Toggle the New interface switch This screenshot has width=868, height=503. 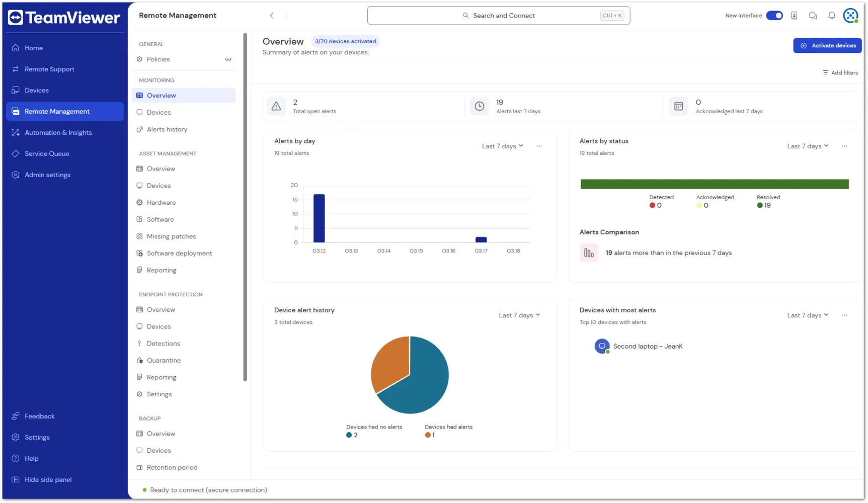774,16
